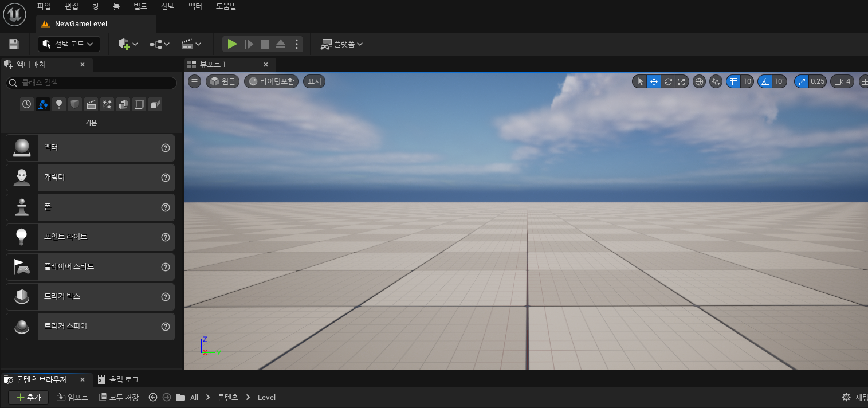
Task: Open the 선택 menu
Action: [x=168, y=6]
